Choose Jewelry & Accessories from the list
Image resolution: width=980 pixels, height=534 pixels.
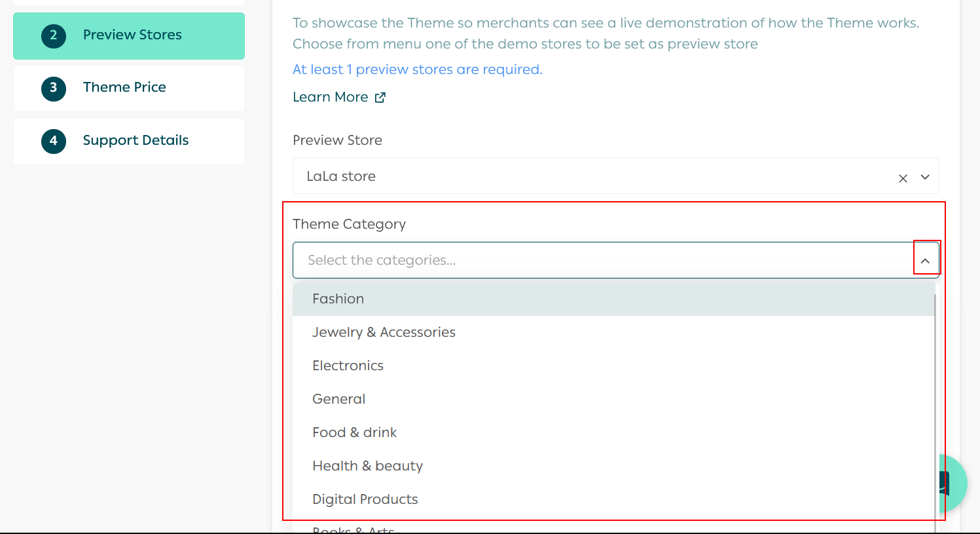(384, 332)
